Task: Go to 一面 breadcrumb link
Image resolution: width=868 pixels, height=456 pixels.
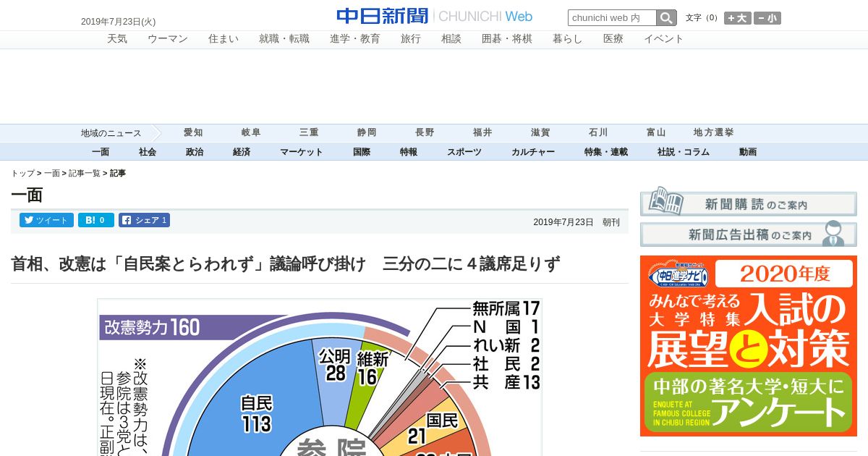Action: point(52,174)
